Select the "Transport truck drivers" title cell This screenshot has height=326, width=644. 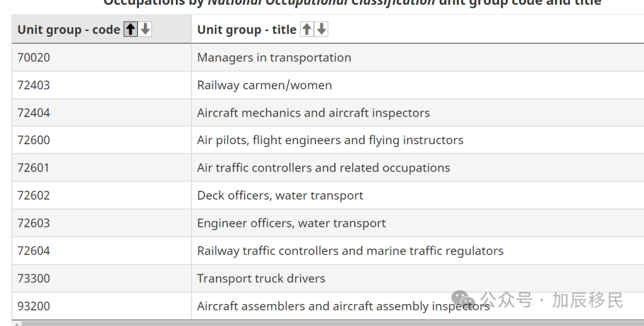tap(261, 278)
